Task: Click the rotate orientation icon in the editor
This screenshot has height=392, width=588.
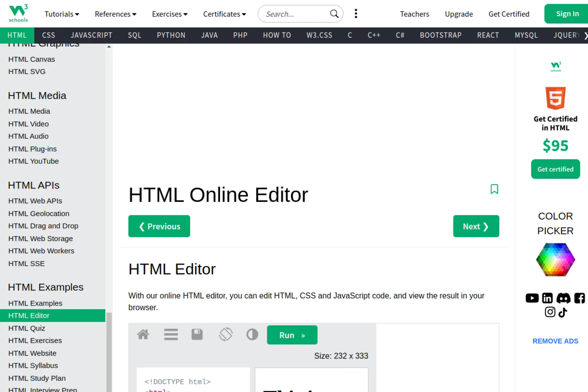Action: 226,334
